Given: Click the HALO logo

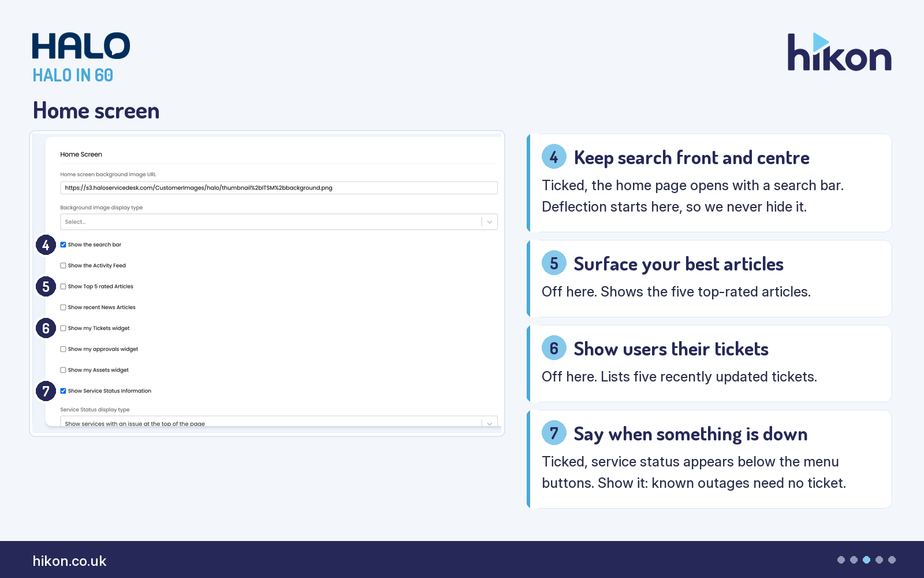Looking at the screenshot, I should pos(81,46).
